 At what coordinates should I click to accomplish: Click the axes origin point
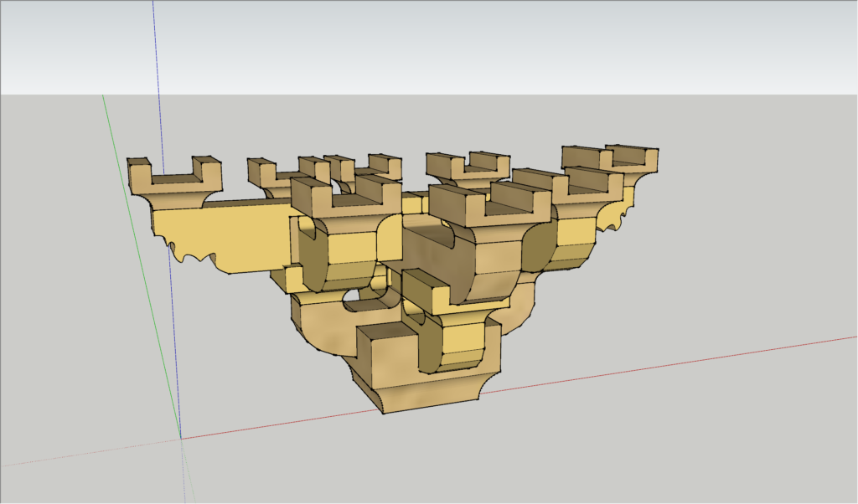pyautogui.click(x=180, y=437)
